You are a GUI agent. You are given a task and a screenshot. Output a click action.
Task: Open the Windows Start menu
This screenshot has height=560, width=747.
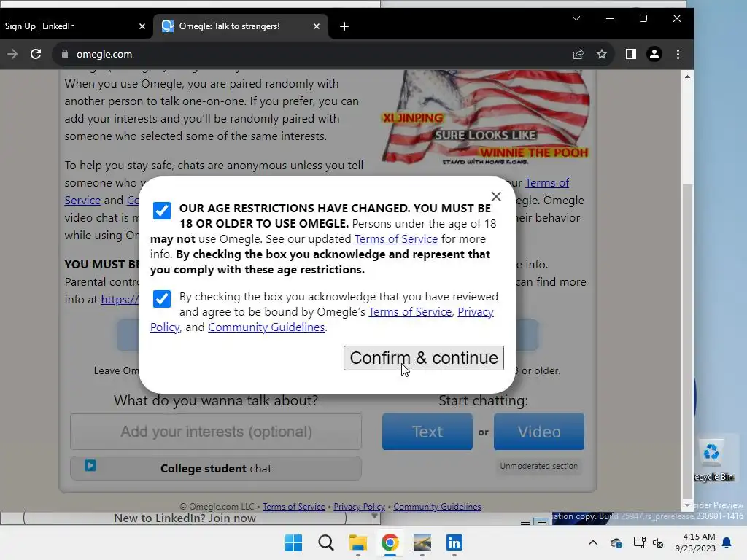coord(293,542)
